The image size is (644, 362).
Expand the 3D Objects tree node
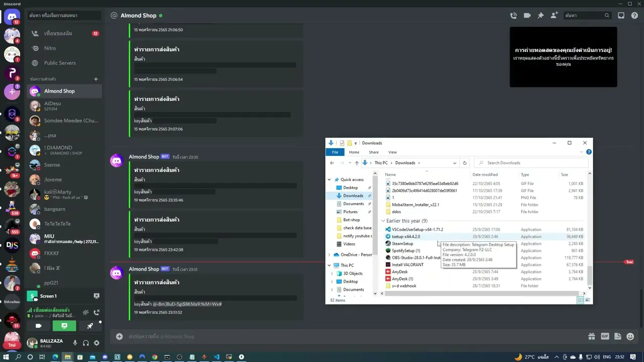pos(333,274)
